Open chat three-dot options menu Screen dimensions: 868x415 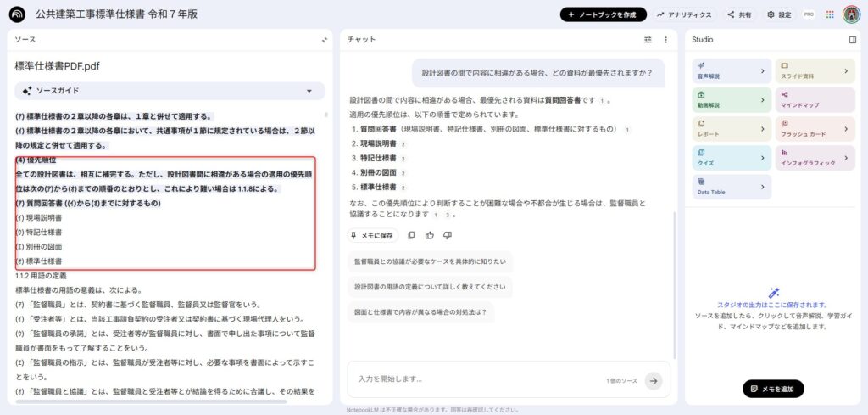coord(666,40)
